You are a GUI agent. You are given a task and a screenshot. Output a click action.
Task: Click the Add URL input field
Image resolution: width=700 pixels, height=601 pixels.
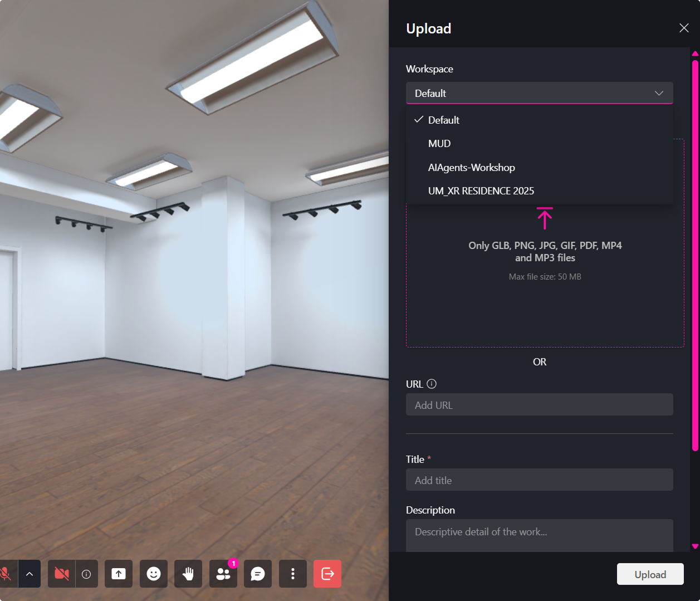point(539,405)
